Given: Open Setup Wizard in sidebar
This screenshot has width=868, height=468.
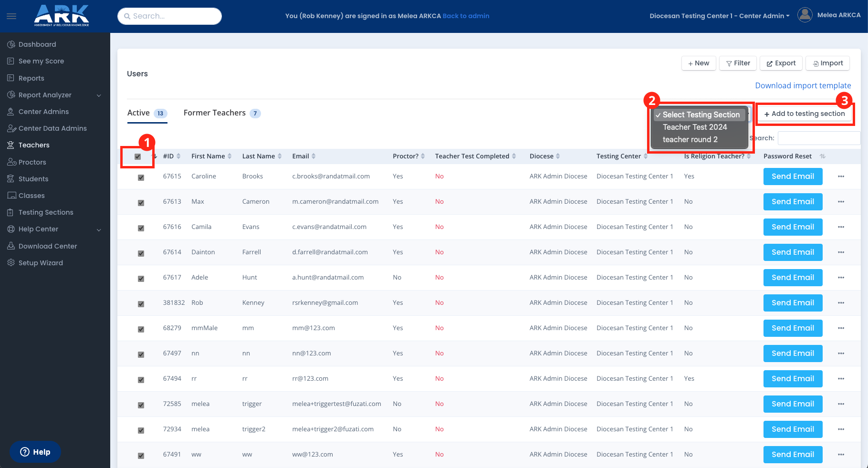Looking at the screenshot, I should pyautogui.click(x=41, y=263).
